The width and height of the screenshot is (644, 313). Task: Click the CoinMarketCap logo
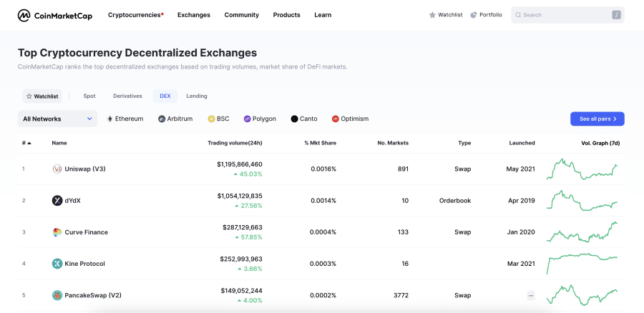[x=55, y=15]
